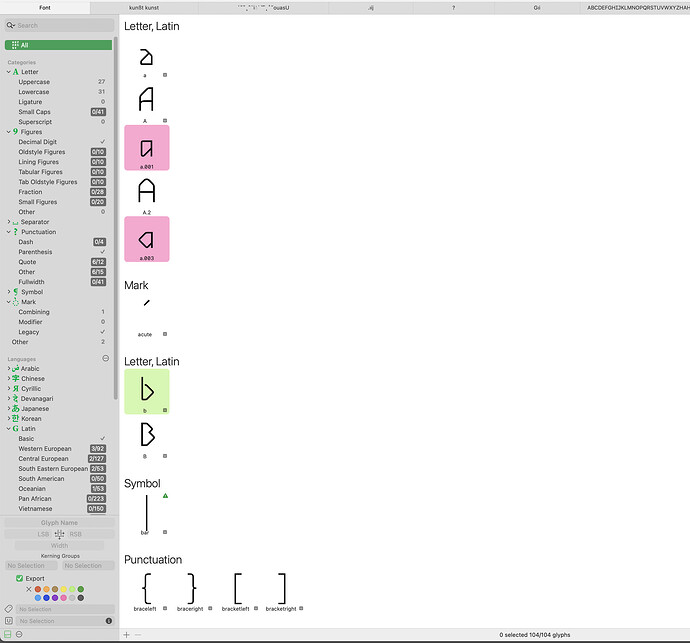Open the '?' tab

pos(453,7)
